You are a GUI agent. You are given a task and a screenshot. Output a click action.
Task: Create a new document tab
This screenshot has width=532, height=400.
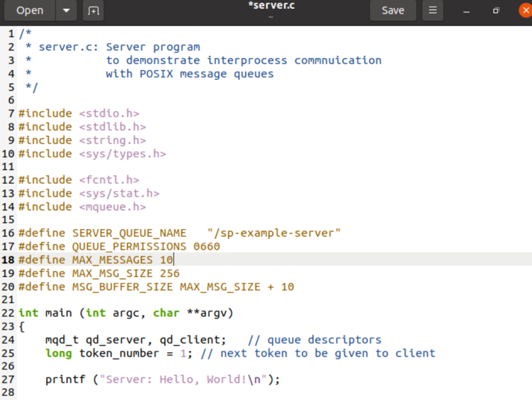point(93,10)
